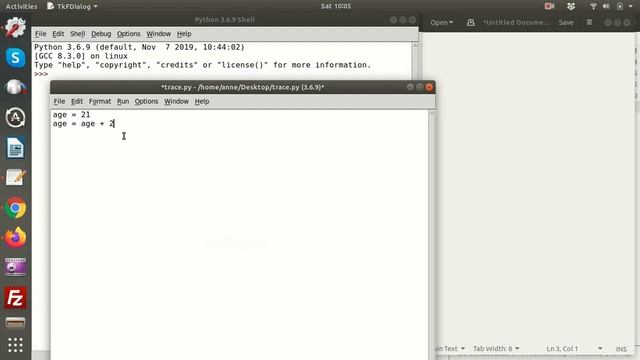The width and height of the screenshot is (640, 360).
Task: Click the battery indicator icon in top bar
Action: point(620,6)
